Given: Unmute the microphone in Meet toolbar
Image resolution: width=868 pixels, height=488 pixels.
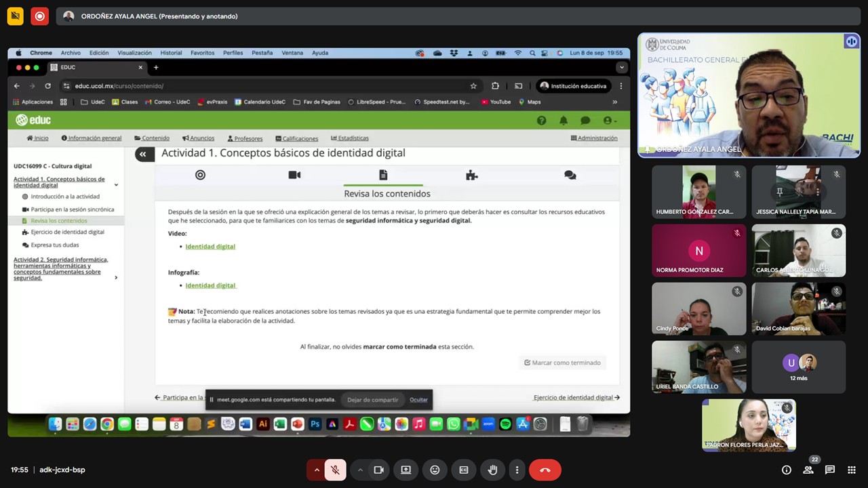Looking at the screenshot, I should [x=335, y=470].
